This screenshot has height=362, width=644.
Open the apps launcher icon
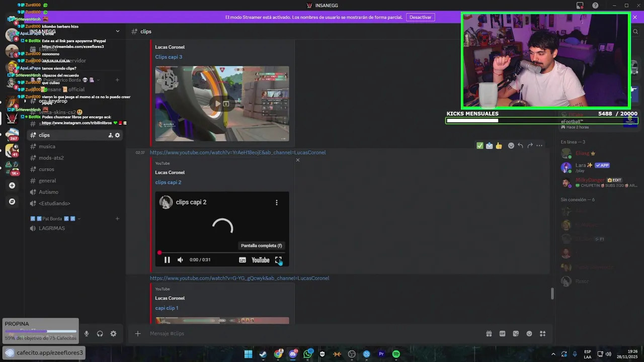click(x=542, y=334)
